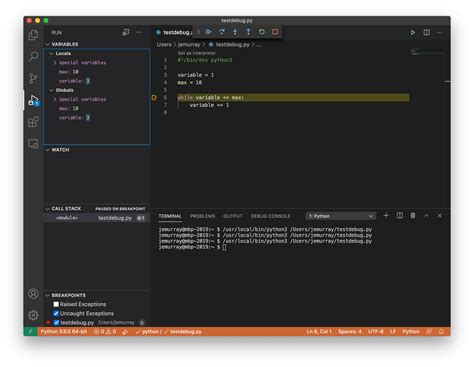The height and width of the screenshot is (367, 474).
Task: Disable Uncaught Exceptions breakpoint
Action: (56, 313)
